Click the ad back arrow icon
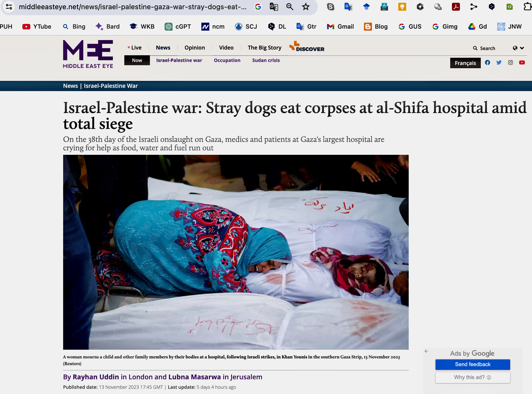Image resolution: width=532 pixels, height=394 pixels. click(x=426, y=351)
